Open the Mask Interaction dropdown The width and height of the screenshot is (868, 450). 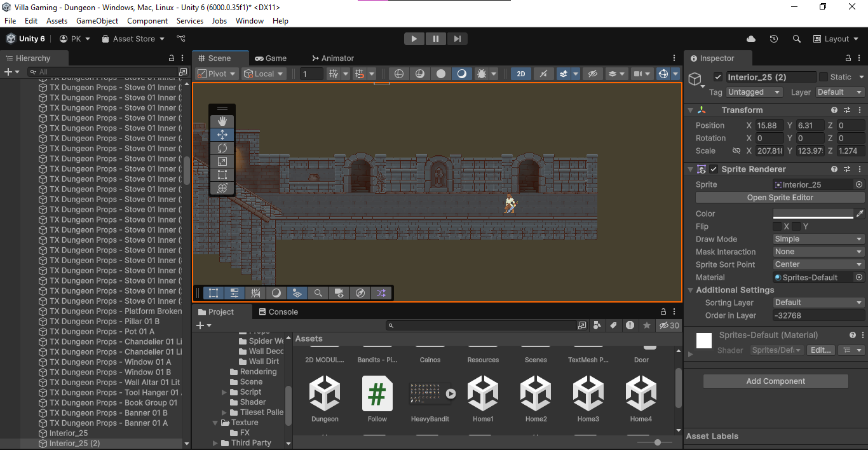tap(818, 252)
